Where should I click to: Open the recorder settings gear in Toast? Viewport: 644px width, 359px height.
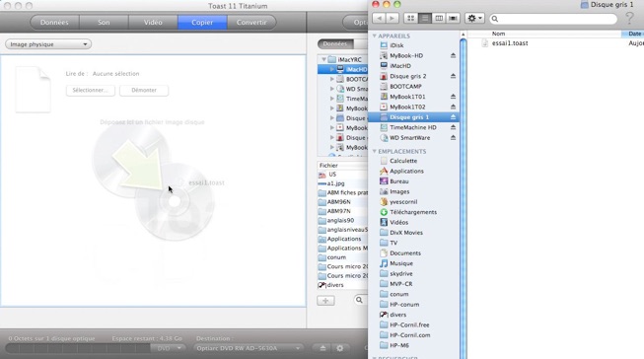(340, 348)
